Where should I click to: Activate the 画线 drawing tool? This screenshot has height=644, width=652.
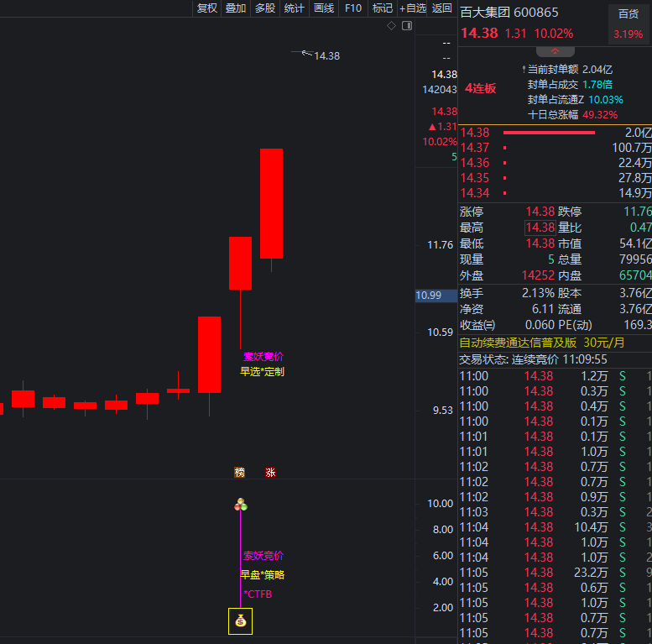[x=324, y=8]
